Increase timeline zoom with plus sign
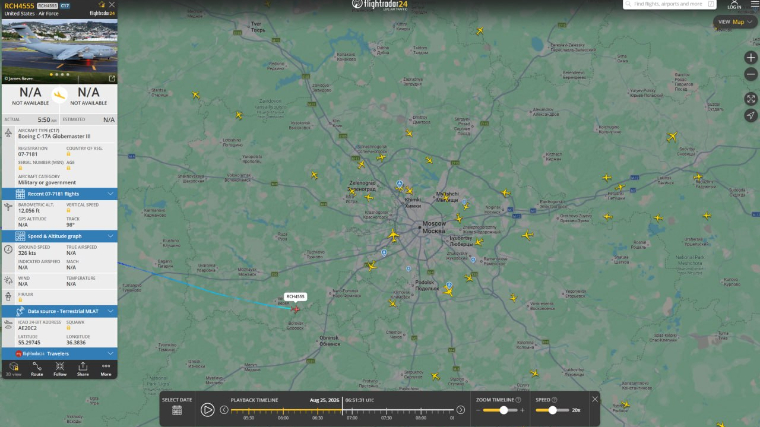 [x=522, y=411]
